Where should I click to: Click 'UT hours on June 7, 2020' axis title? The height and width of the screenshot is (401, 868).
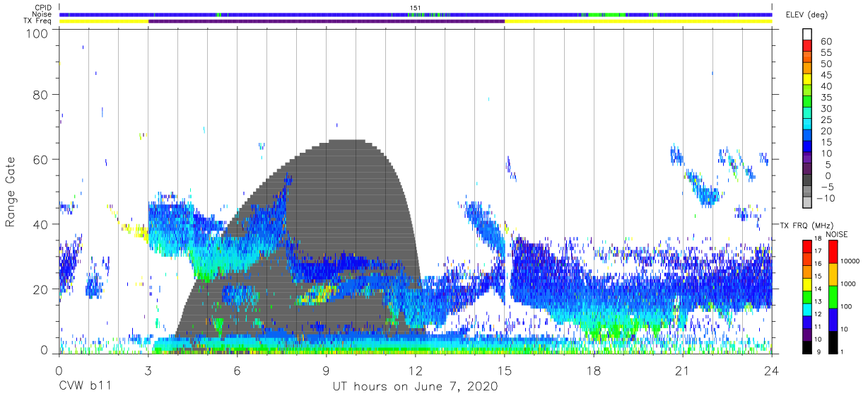pyautogui.click(x=415, y=387)
